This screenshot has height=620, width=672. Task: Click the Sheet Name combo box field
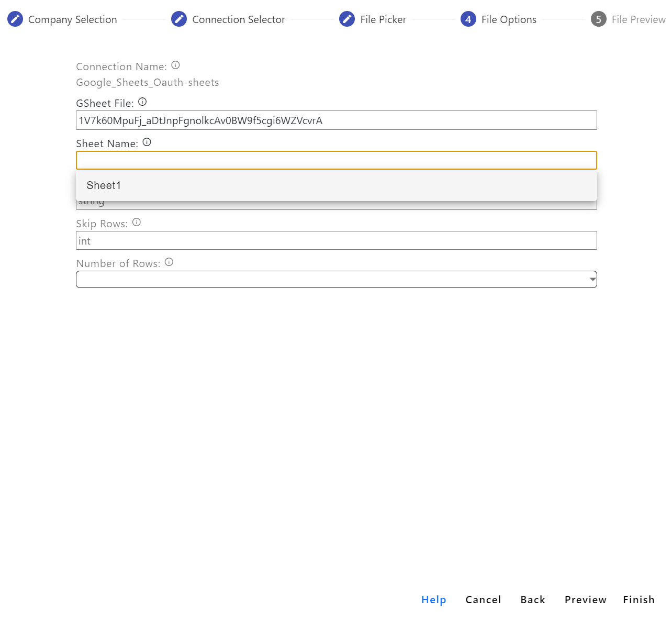(336, 160)
